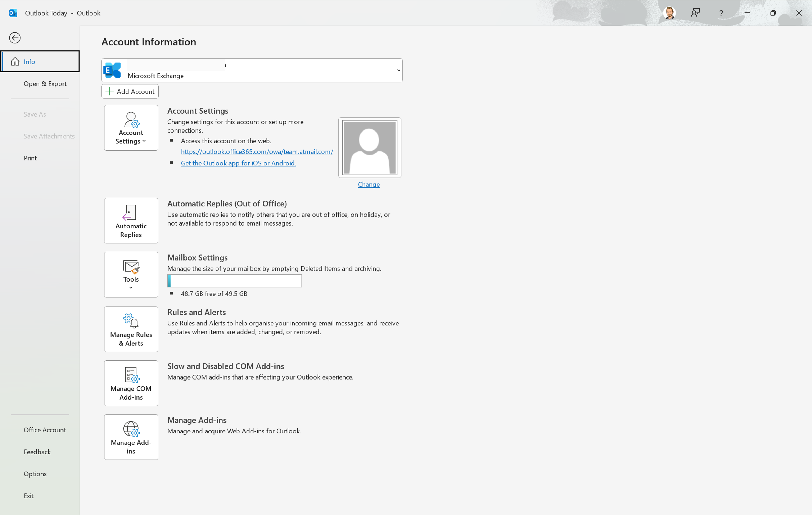This screenshot has height=515, width=812.
Task: Follow the Get the Outlook app link
Action: coord(238,163)
